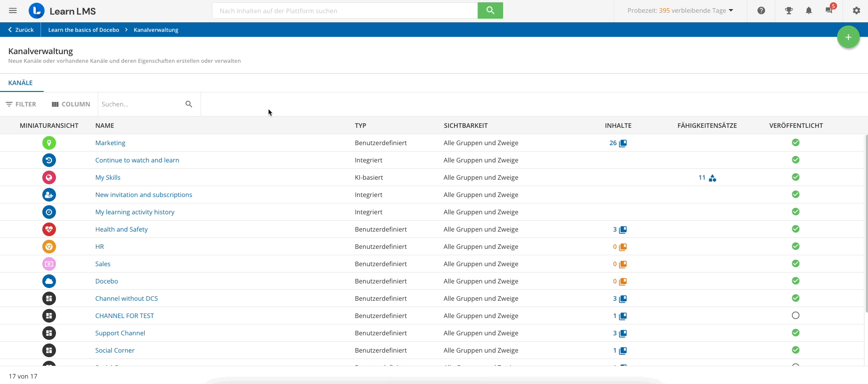Toggle published status for Marketing
This screenshot has height=384, width=868.
pos(796,142)
